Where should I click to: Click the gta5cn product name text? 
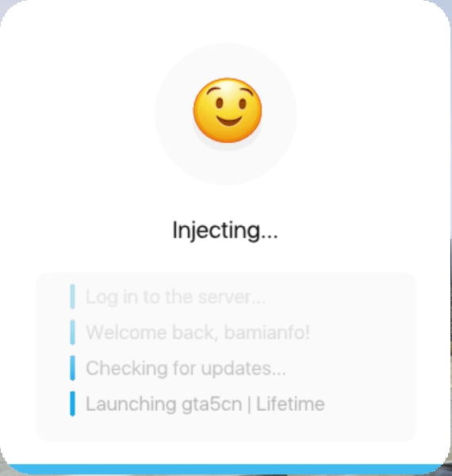[212, 405]
